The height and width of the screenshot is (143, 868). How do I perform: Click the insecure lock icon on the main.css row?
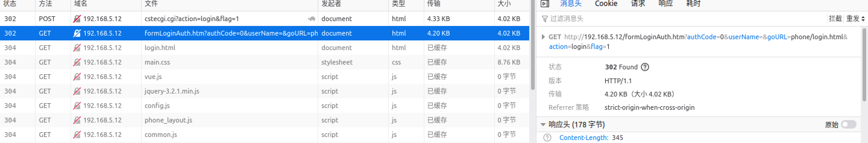coord(77,62)
